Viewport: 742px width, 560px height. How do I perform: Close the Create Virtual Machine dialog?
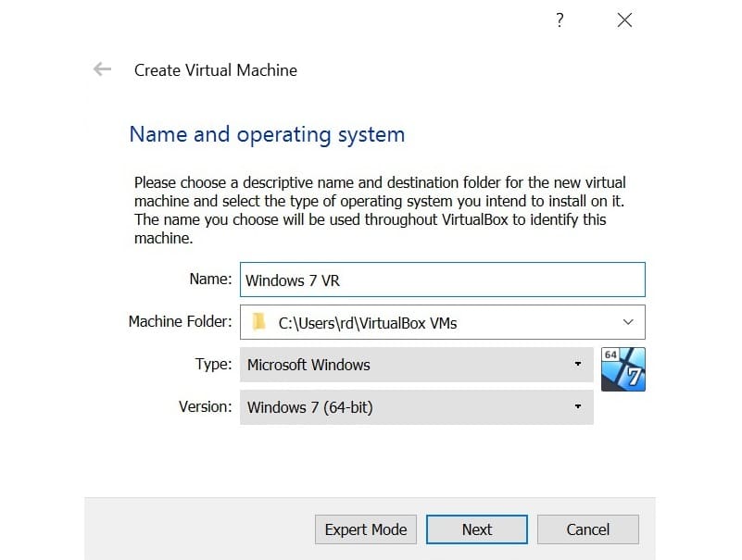(624, 19)
